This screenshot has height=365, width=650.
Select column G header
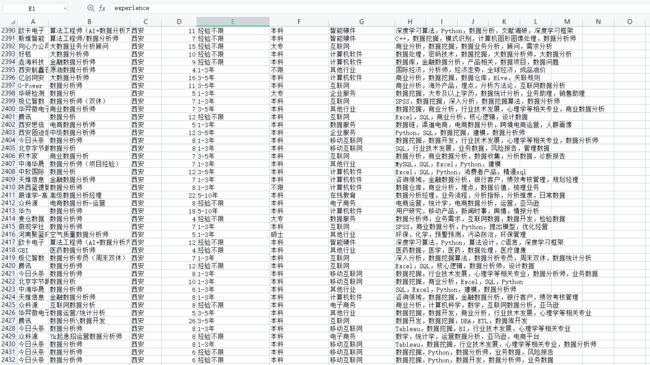tap(361, 22)
